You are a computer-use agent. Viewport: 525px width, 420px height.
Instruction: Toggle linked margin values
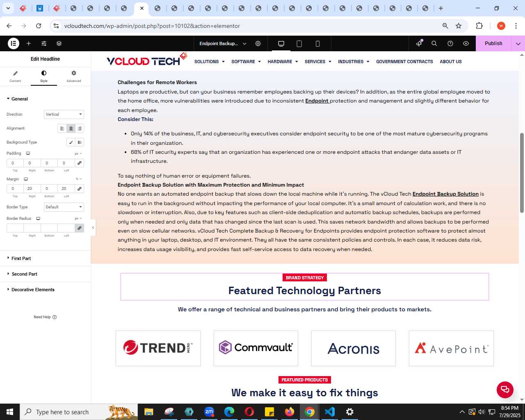(x=80, y=189)
